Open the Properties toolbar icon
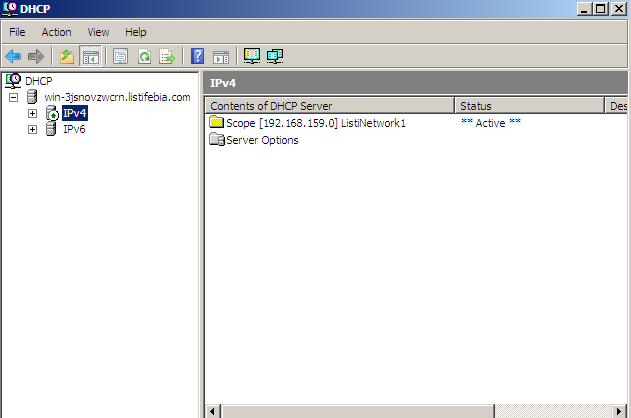 tap(120, 56)
